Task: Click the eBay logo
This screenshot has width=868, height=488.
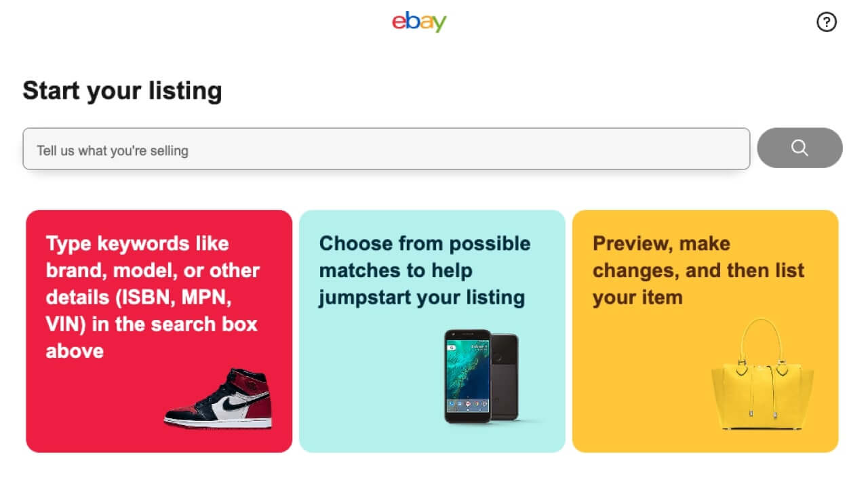Action: 419,21
